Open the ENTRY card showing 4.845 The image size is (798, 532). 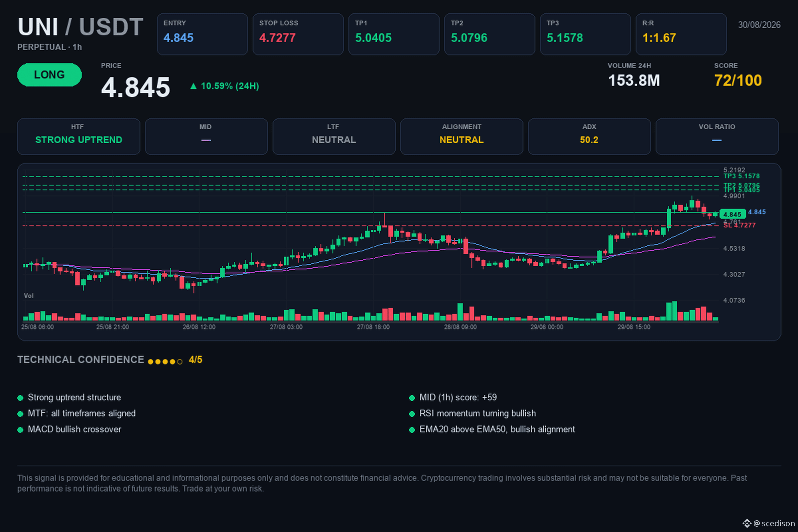click(202, 34)
